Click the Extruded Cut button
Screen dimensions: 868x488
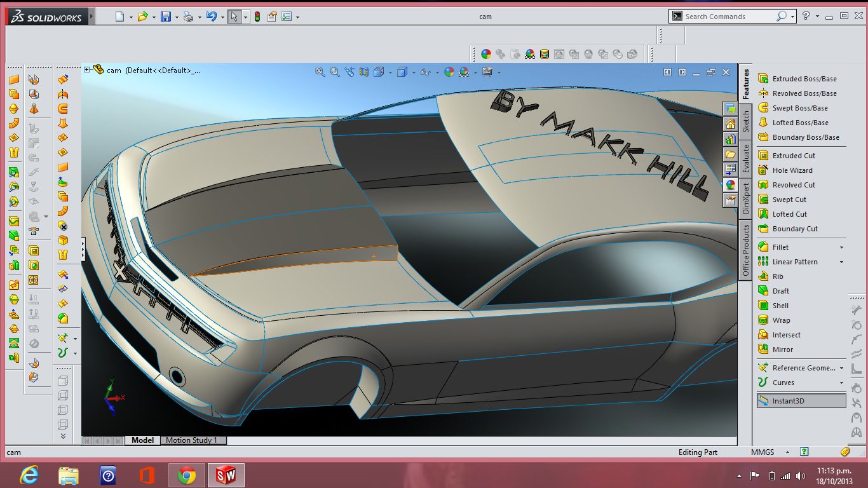click(x=793, y=156)
